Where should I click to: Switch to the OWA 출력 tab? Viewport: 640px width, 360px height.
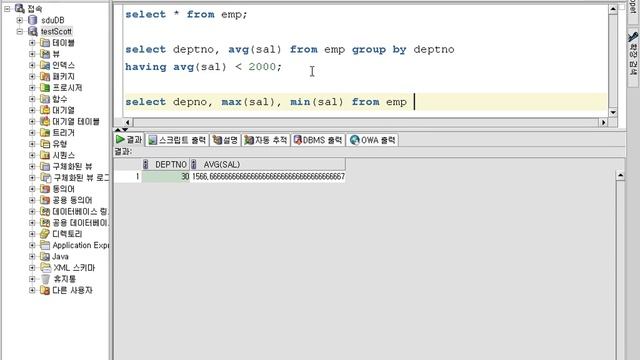(373, 140)
